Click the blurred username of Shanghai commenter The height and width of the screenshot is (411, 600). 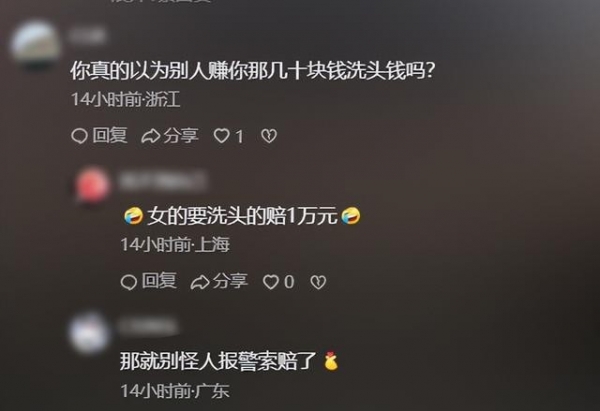163,181
